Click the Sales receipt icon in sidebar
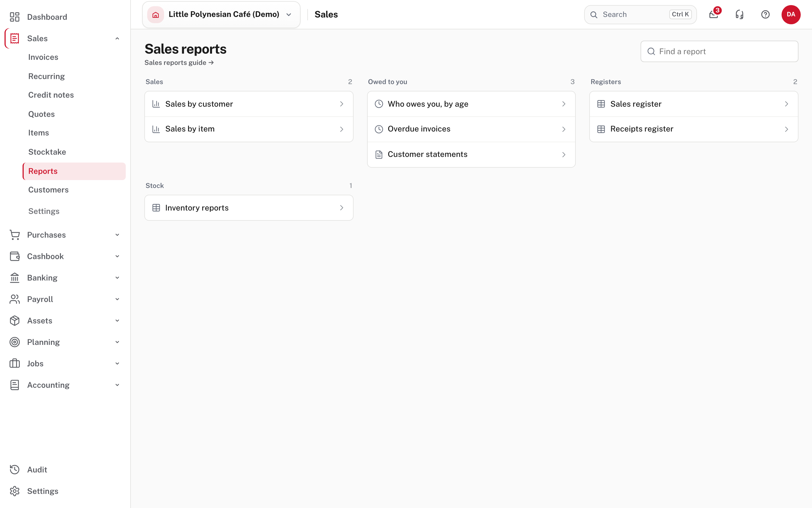Image resolution: width=812 pixels, height=508 pixels. click(14, 38)
